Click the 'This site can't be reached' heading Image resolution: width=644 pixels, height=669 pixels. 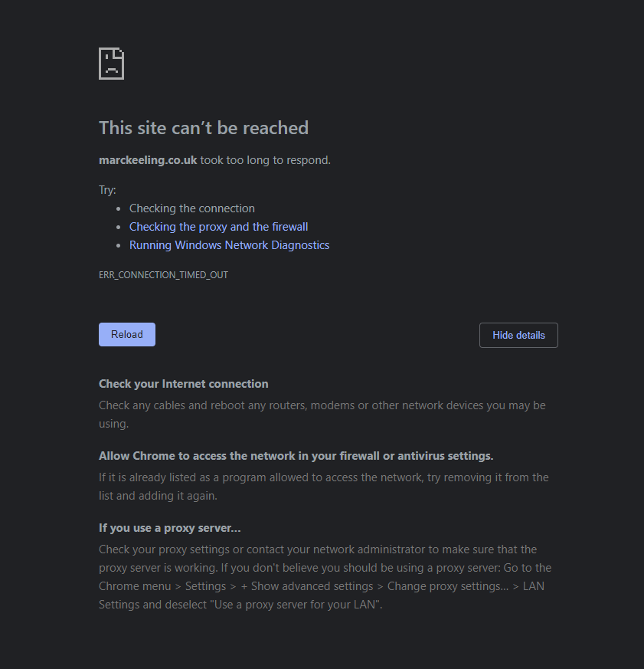pyautogui.click(x=204, y=128)
